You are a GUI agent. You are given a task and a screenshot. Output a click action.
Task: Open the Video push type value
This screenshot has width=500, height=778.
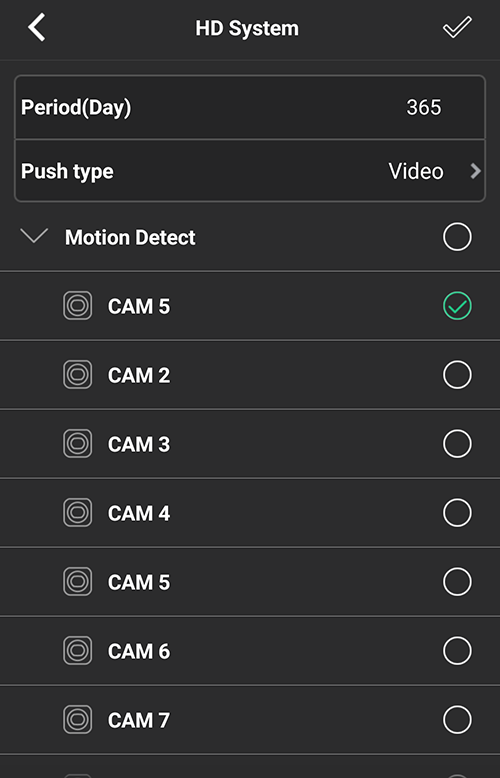tap(416, 171)
